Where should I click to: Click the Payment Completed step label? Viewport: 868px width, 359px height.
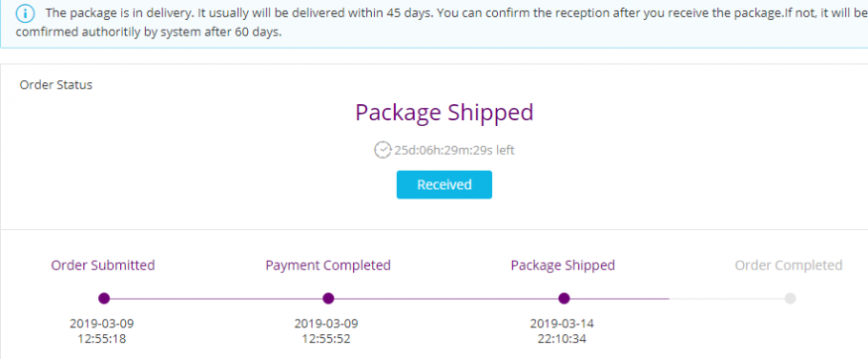(327, 265)
